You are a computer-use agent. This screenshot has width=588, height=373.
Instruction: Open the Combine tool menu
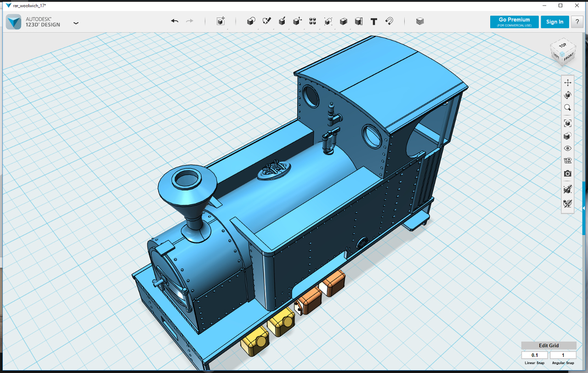point(343,21)
